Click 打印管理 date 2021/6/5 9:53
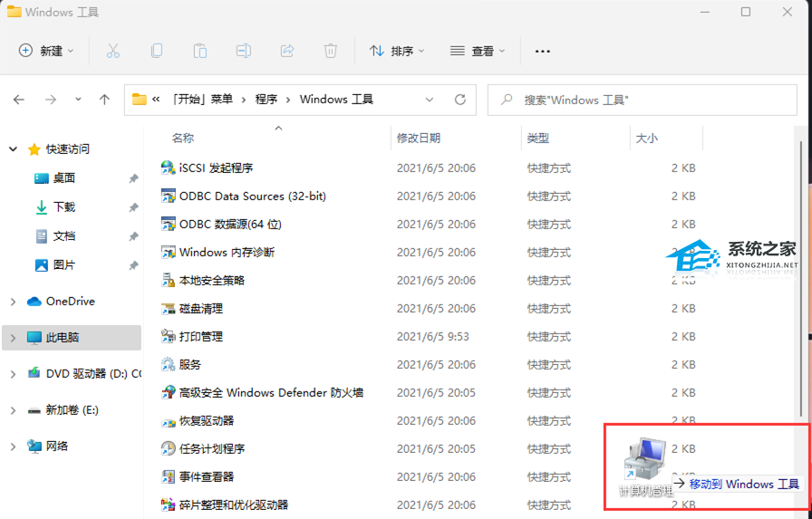The width and height of the screenshot is (812, 519). (433, 336)
